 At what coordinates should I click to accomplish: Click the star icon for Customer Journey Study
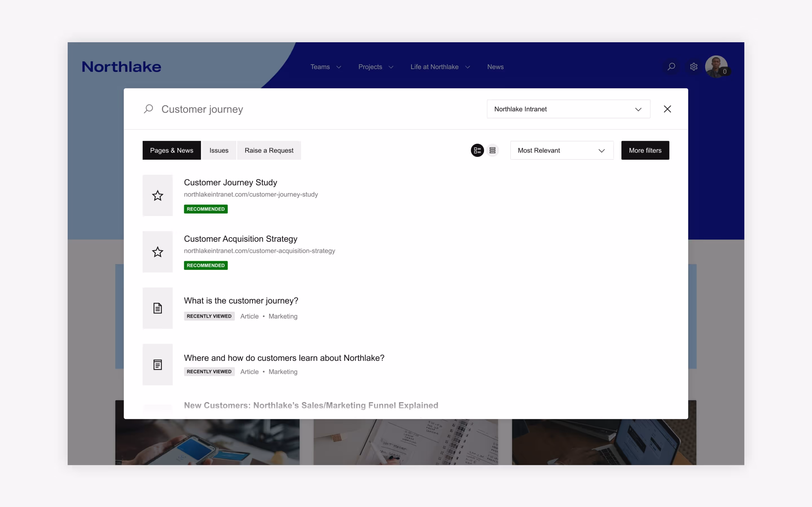pyautogui.click(x=157, y=195)
